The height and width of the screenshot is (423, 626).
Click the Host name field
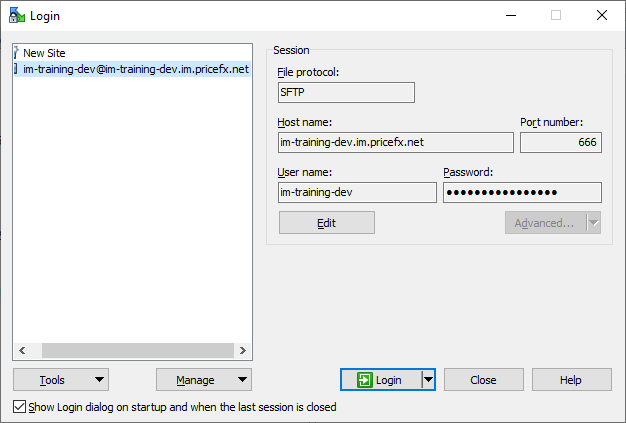[x=395, y=142]
